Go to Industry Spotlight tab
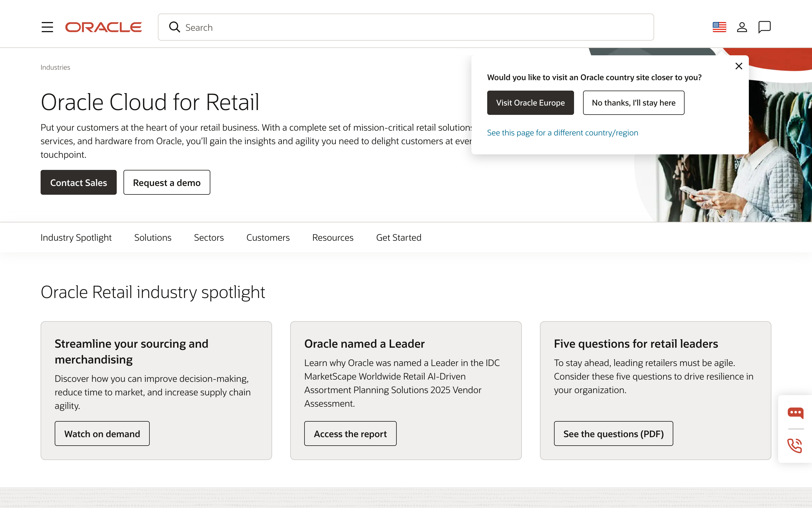812x508 pixels. pyautogui.click(x=76, y=238)
